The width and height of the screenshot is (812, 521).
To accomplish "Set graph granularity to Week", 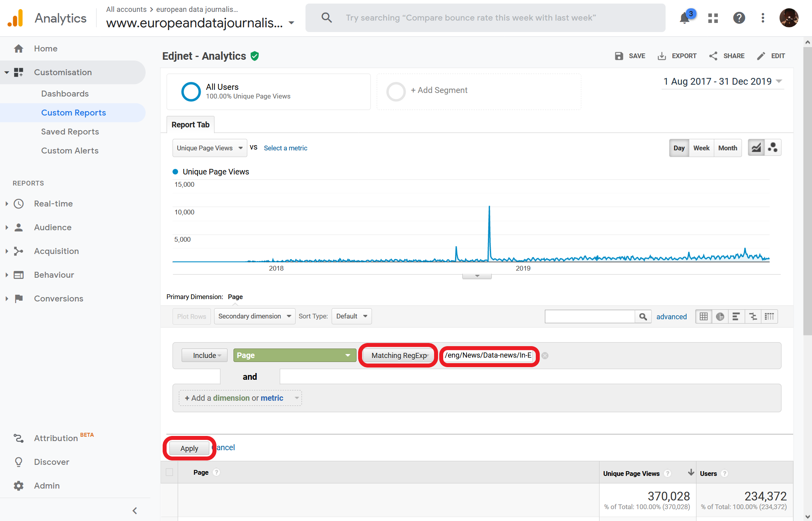I will [x=701, y=148].
